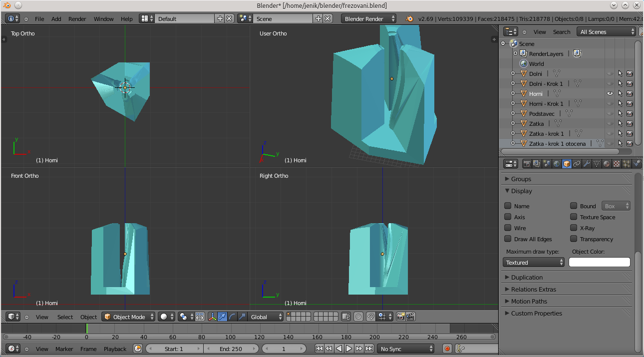
Task: Open the Material properties tab icon
Action: (607, 164)
